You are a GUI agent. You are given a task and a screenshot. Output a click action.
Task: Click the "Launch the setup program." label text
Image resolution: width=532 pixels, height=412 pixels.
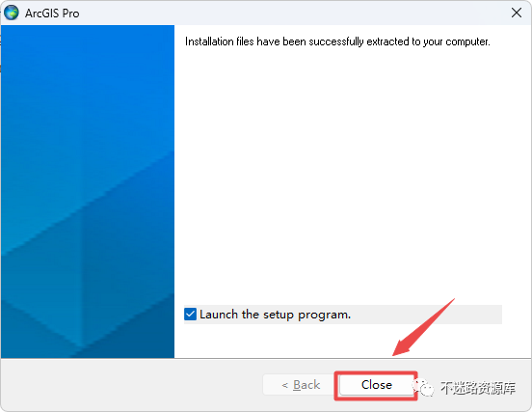tap(275, 315)
